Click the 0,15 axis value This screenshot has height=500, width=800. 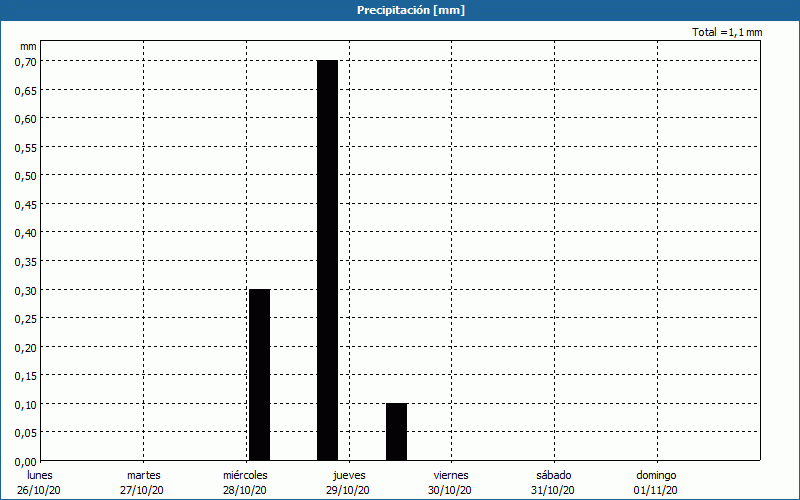[x=26, y=376]
